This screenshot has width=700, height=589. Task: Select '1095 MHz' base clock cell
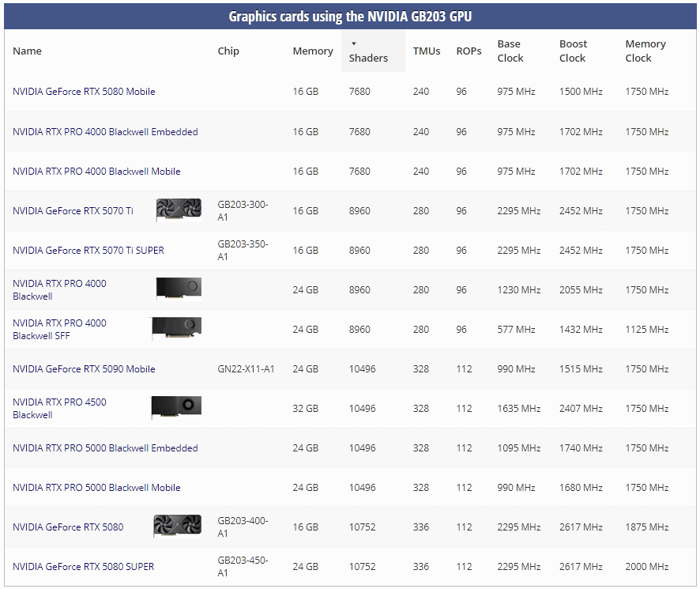coord(519,447)
